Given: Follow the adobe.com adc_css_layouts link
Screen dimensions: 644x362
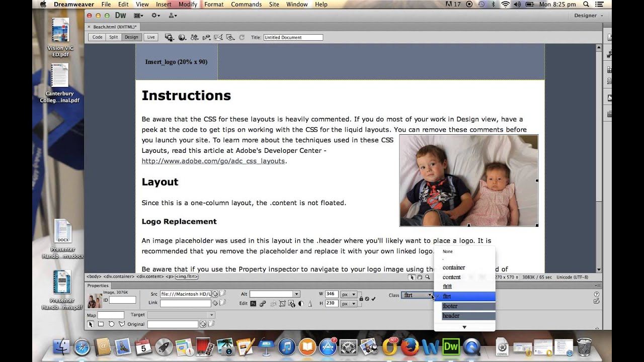Looking at the screenshot, I should tap(213, 161).
